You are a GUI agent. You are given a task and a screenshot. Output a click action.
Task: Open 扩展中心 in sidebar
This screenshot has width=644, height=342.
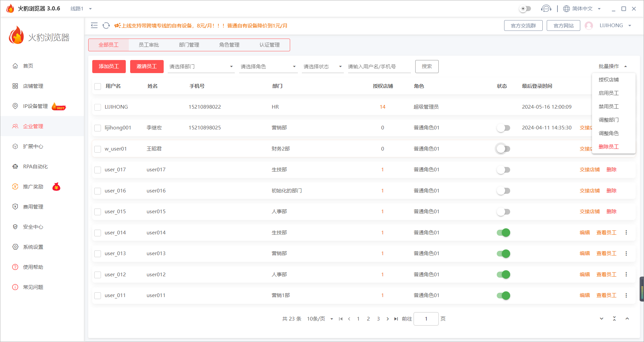tap(42, 146)
